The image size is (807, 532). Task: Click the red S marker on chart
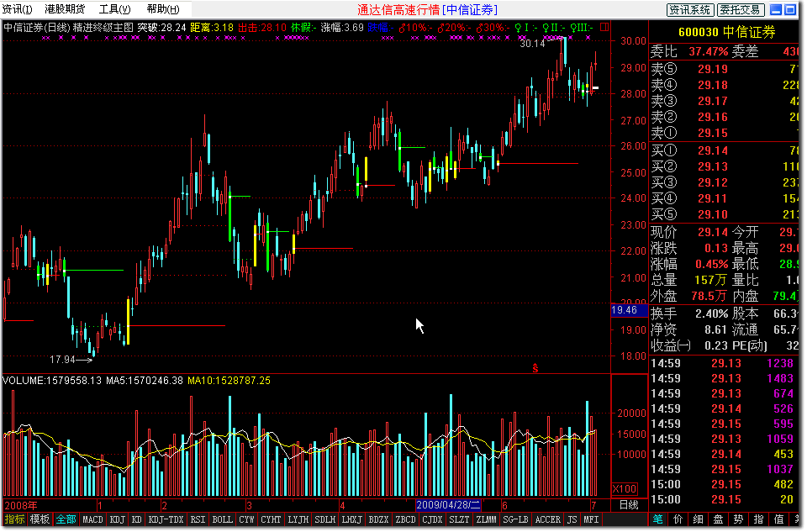click(535, 368)
